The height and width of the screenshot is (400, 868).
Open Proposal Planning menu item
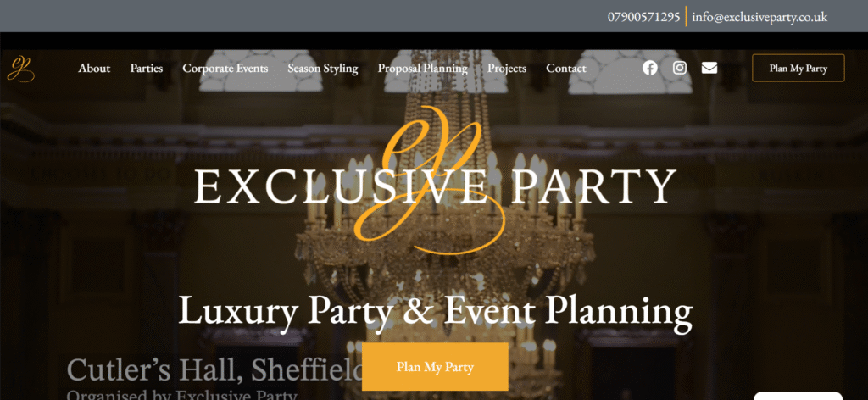pos(422,69)
